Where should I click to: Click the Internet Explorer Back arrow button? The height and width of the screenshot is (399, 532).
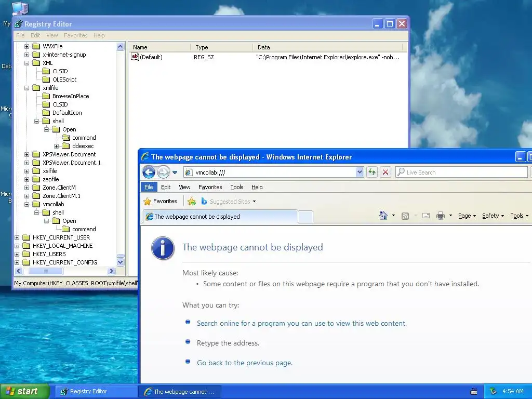point(149,172)
